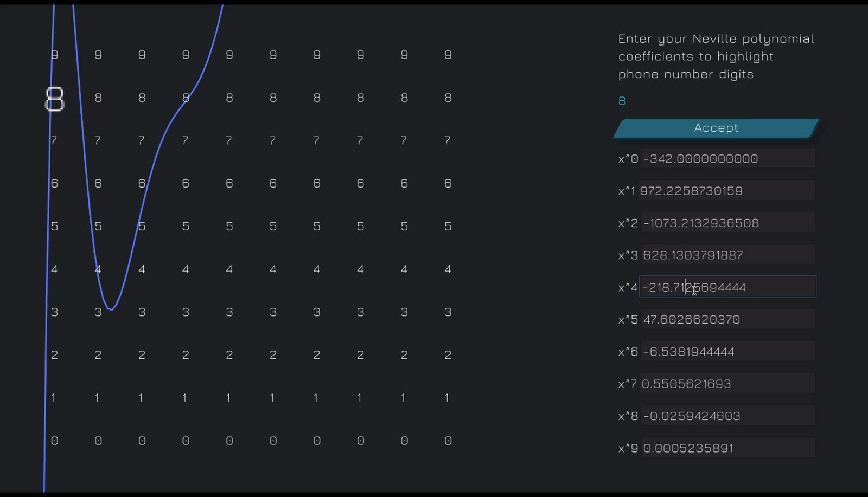The image size is (868, 497).
Task: Edit the x^8 coefficient value
Action: pos(727,416)
